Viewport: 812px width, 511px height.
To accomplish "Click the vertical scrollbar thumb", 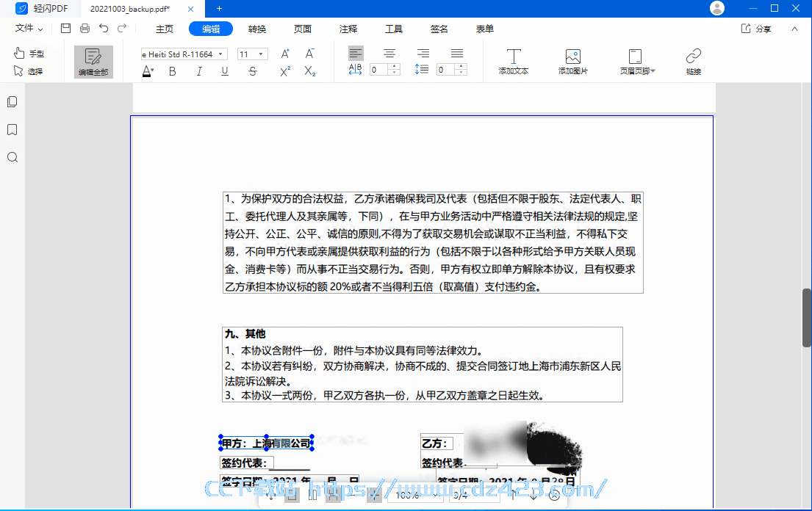I will pos(806,318).
